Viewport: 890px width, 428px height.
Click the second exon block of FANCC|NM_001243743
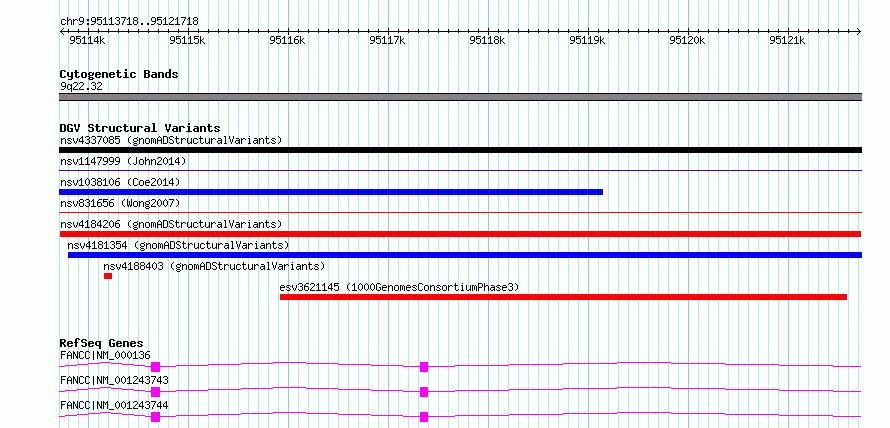pyautogui.click(x=424, y=392)
